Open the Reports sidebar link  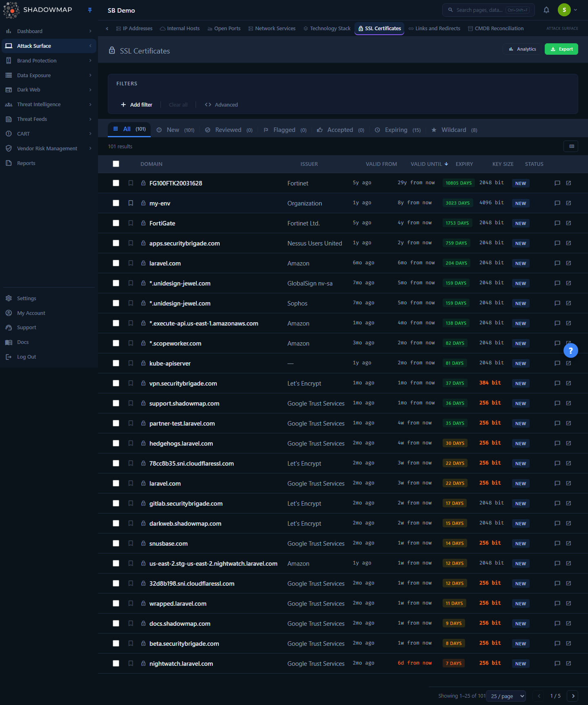(49, 163)
